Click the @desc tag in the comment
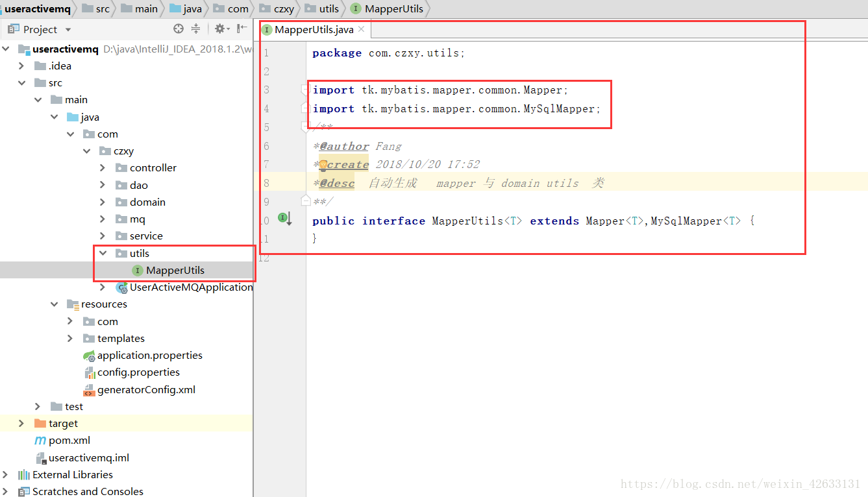 [337, 183]
